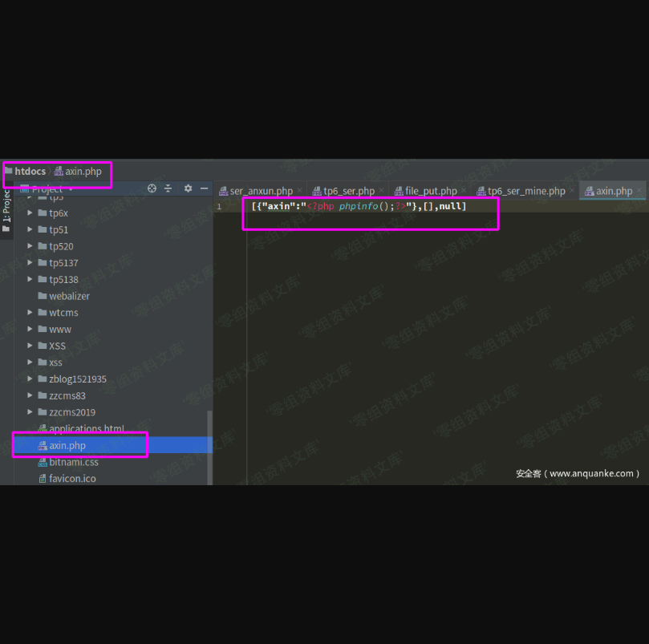Click the favicon.ico file icon
649x644 pixels.
click(42, 479)
